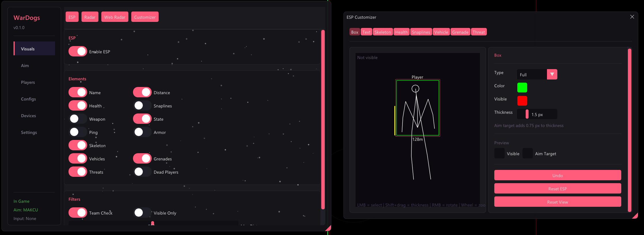644x235 pixels.
Task: Open the green box Color swatch
Action: click(522, 88)
